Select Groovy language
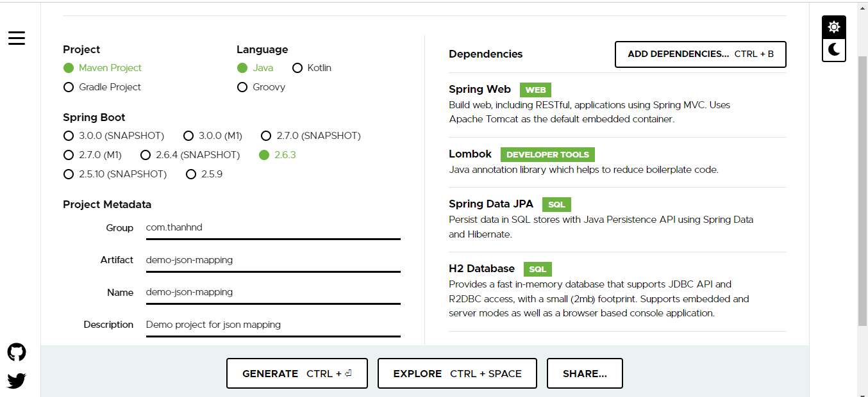The width and height of the screenshot is (868, 397). 242,87
